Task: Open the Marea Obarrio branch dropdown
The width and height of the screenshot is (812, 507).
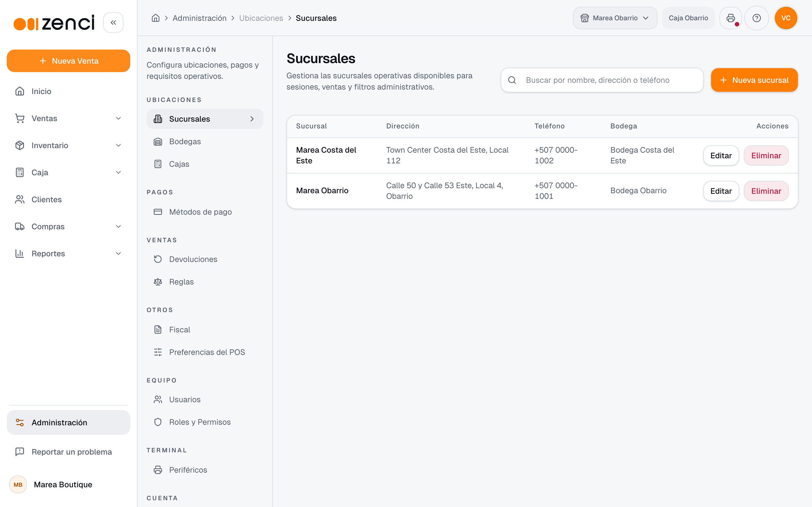Action: [x=615, y=18]
